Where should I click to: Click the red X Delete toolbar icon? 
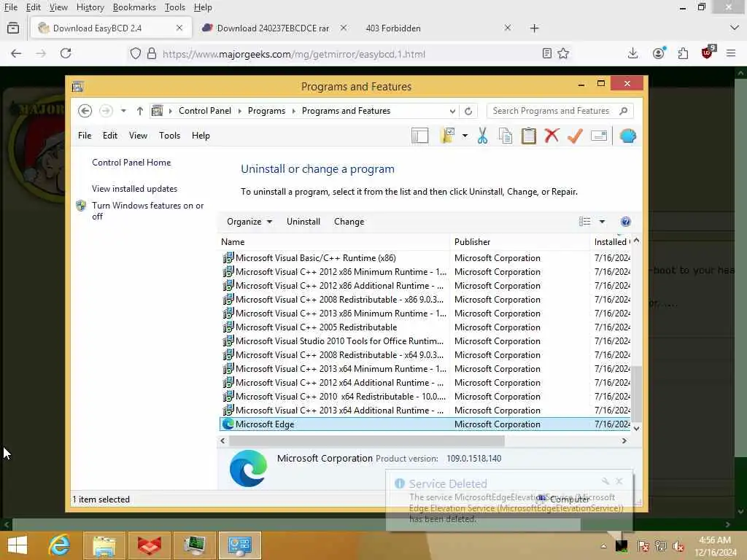[x=551, y=136]
